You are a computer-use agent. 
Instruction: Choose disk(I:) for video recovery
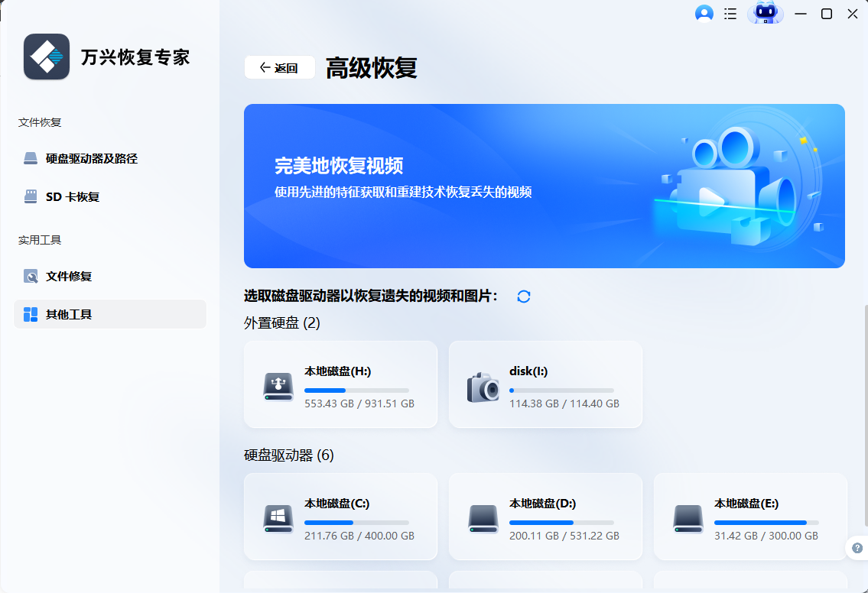545,384
